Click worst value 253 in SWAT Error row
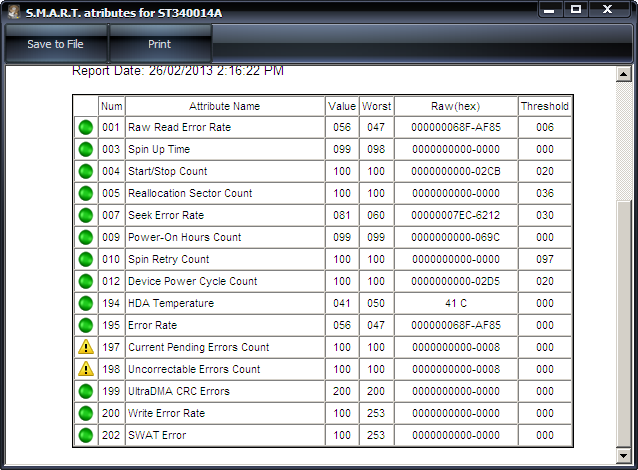 (376, 435)
